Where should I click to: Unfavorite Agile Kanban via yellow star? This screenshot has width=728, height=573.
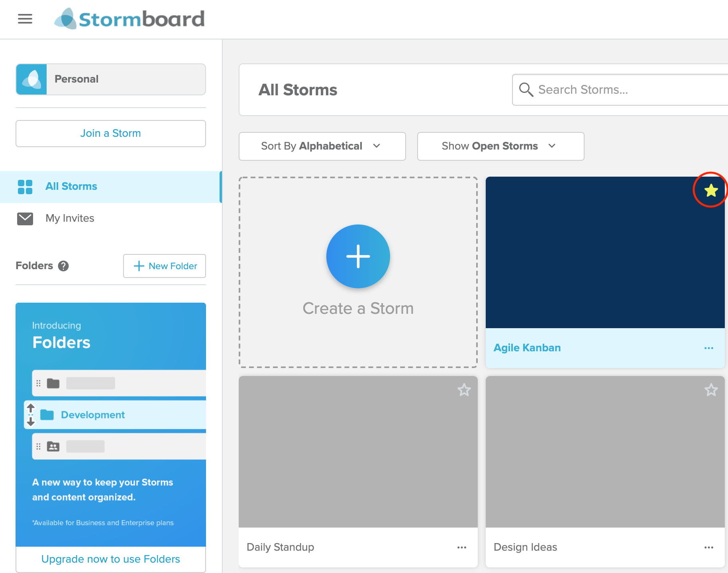click(x=711, y=191)
